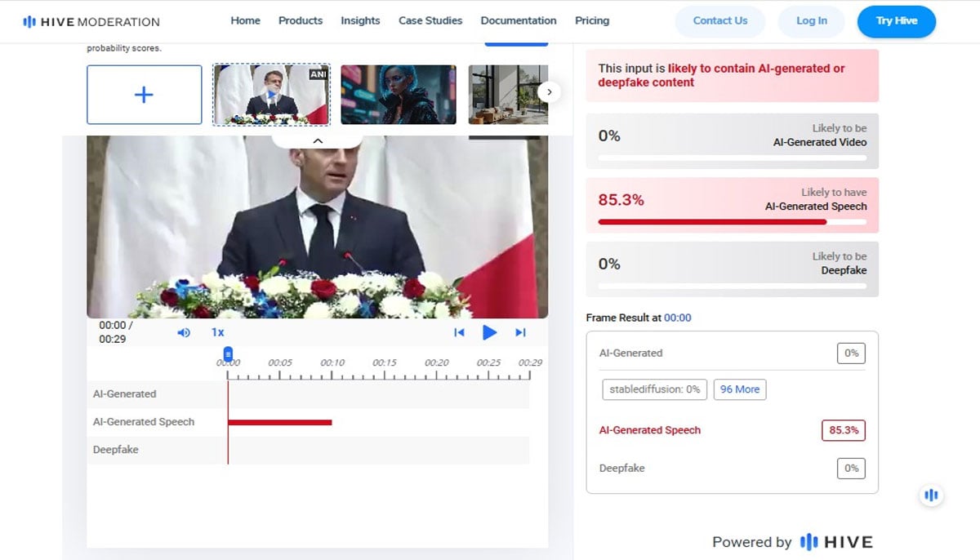980x560 pixels.
Task: Click the Powered by HIVE logo
Action: click(x=835, y=541)
